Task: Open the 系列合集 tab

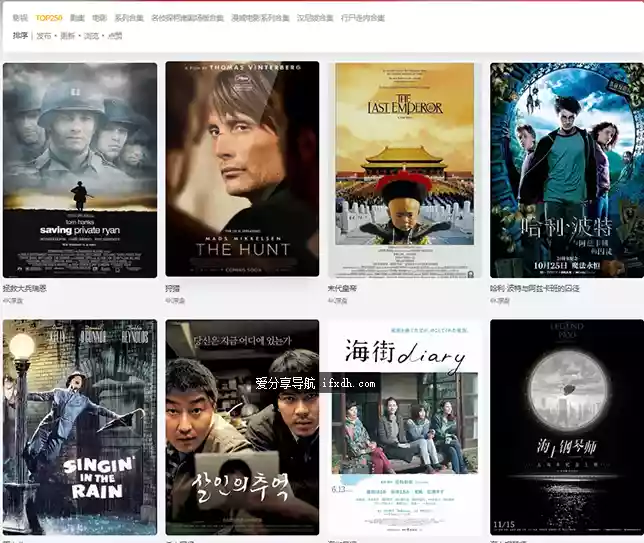Action: 129,18
